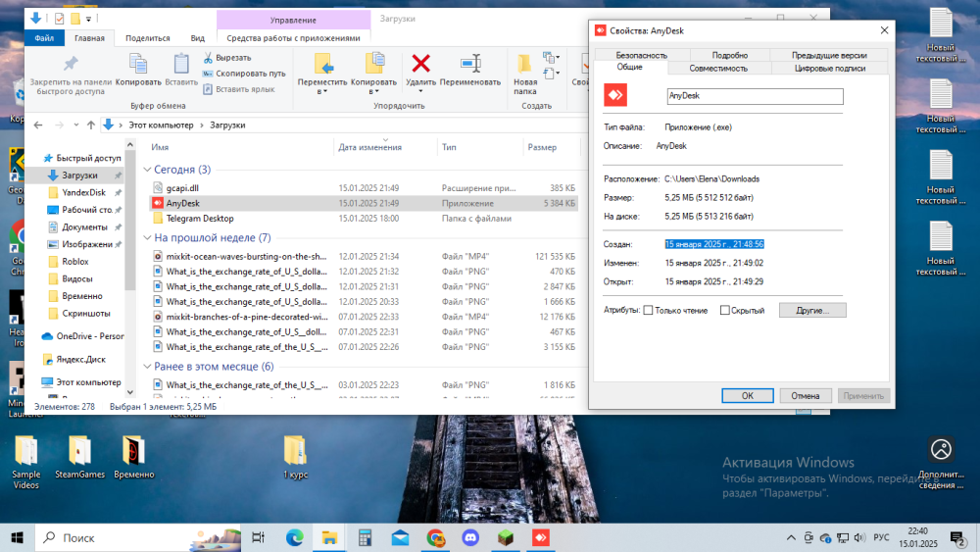980x552 pixels.
Task: Click the Copy (Копировать) clipboard icon
Action: tap(138, 64)
